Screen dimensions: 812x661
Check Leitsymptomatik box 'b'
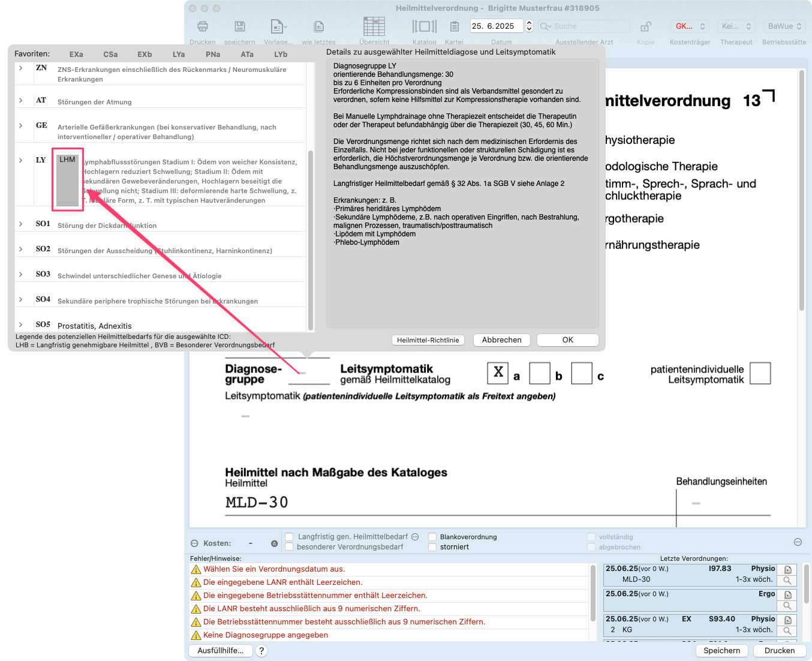[540, 373]
